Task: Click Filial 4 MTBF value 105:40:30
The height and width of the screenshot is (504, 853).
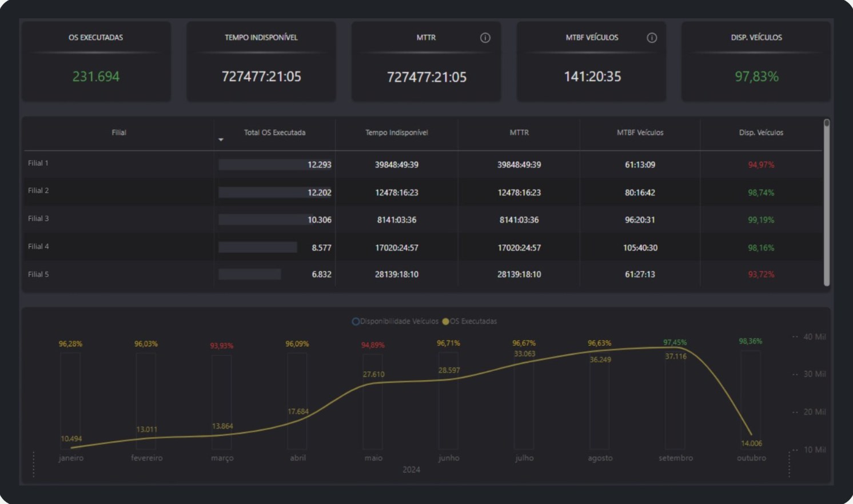Action: pos(640,248)
